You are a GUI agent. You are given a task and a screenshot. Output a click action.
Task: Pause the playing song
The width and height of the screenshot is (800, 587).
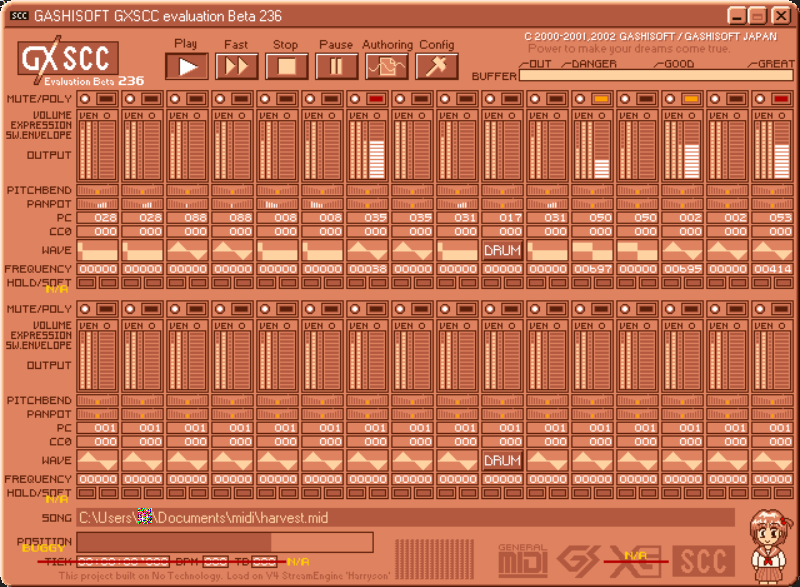coord(336,66)
